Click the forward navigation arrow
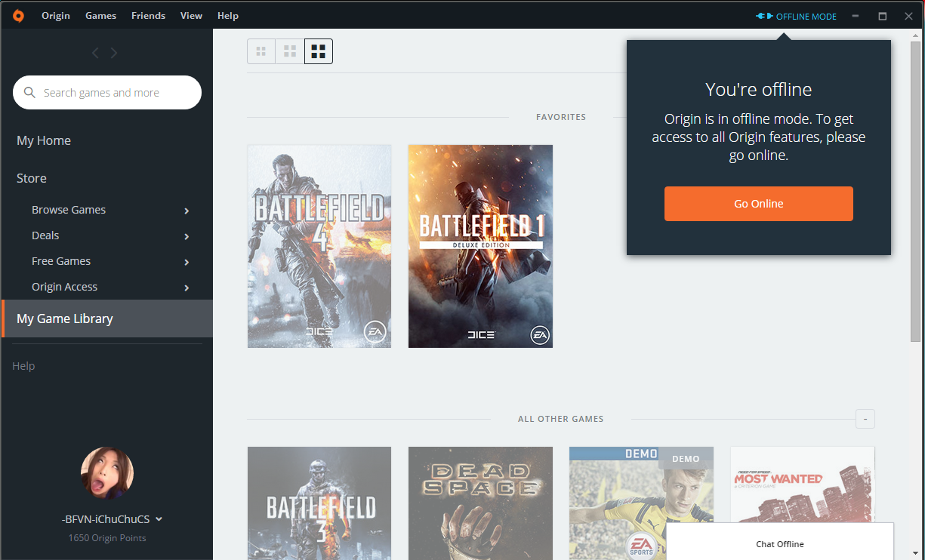925x560 pixels. pyautogui.click(x=114, y=53)
